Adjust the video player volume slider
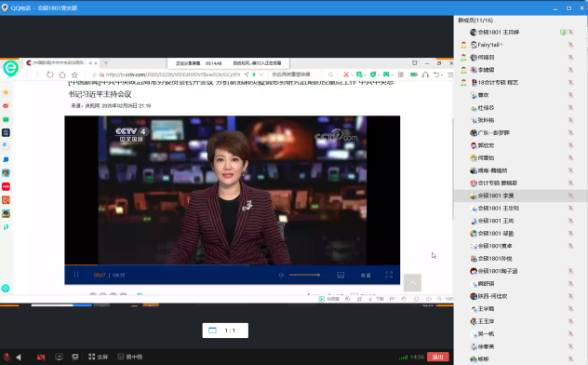Image resolution: width=588 pixels, height=365 pixels. tap(304, 275)
